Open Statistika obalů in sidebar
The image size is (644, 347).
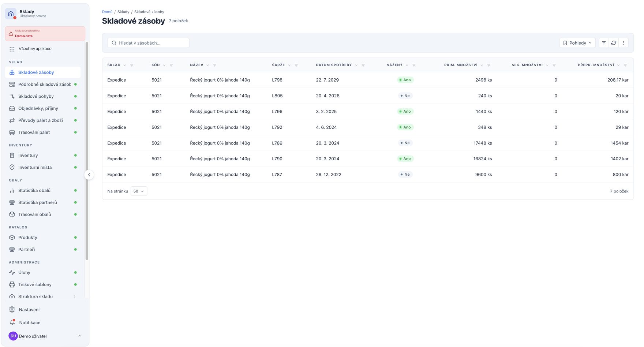[43, 190]
